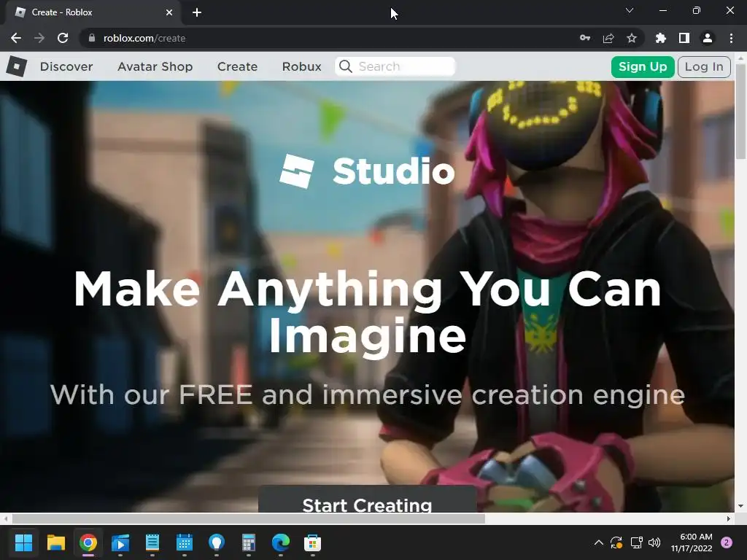Click the Log In button
Screen dimensions: 747x560
pyautogui.click(x=704, y=66)
